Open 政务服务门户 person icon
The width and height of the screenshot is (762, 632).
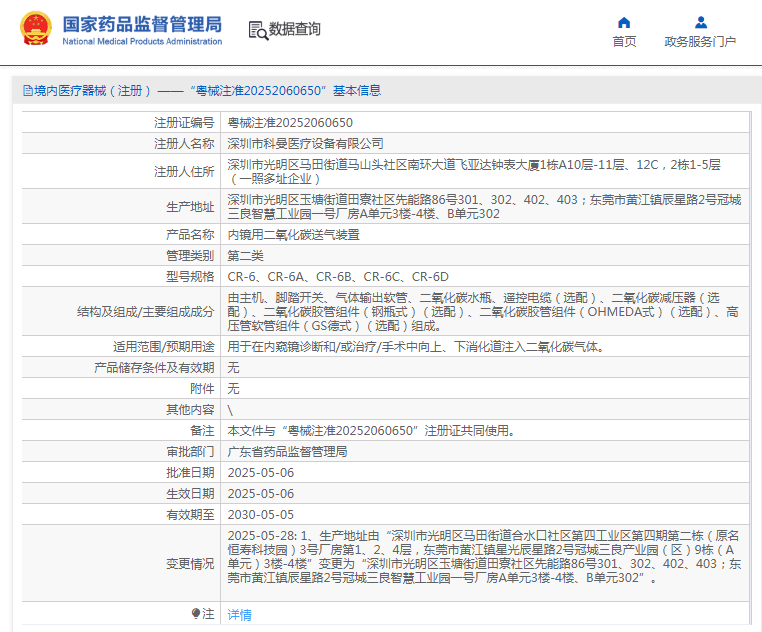click(x=700, y=22)
